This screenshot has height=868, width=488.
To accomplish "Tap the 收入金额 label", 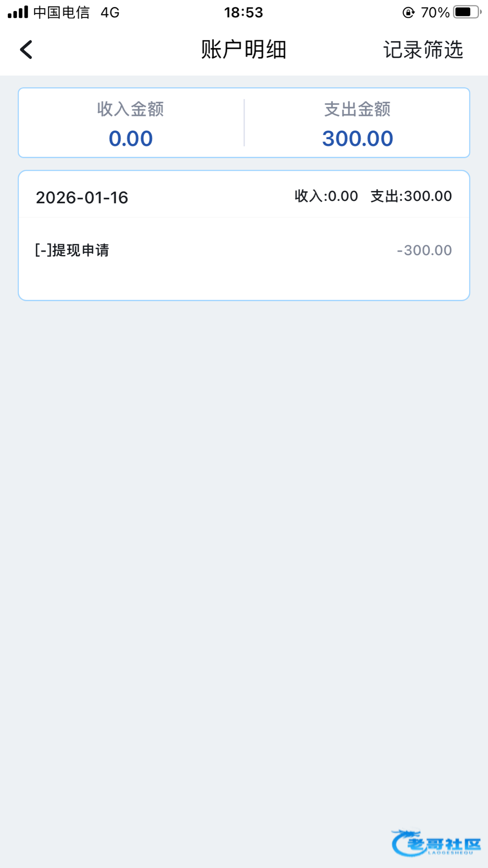I will pos(131,109).
